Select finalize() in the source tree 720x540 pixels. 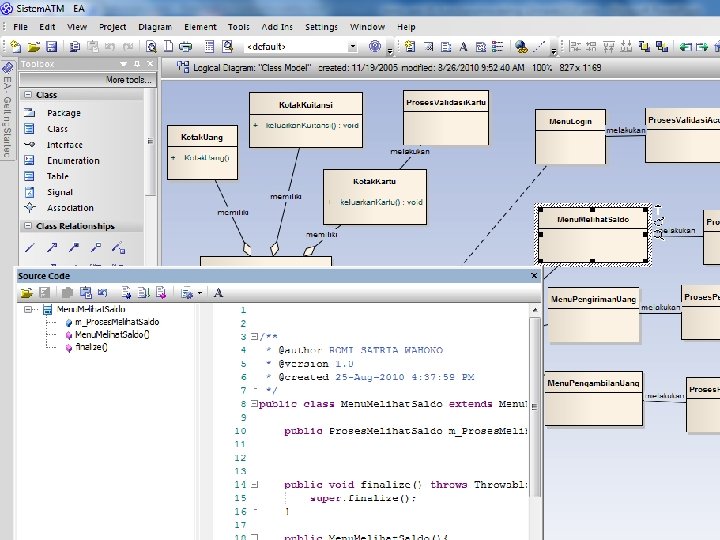(x=90, y=346)
